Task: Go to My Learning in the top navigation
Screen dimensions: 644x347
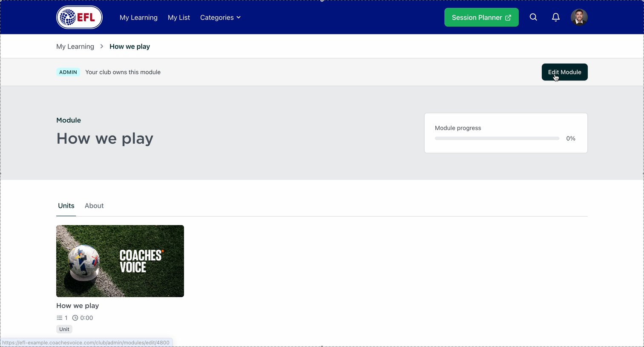Action: 138,17
